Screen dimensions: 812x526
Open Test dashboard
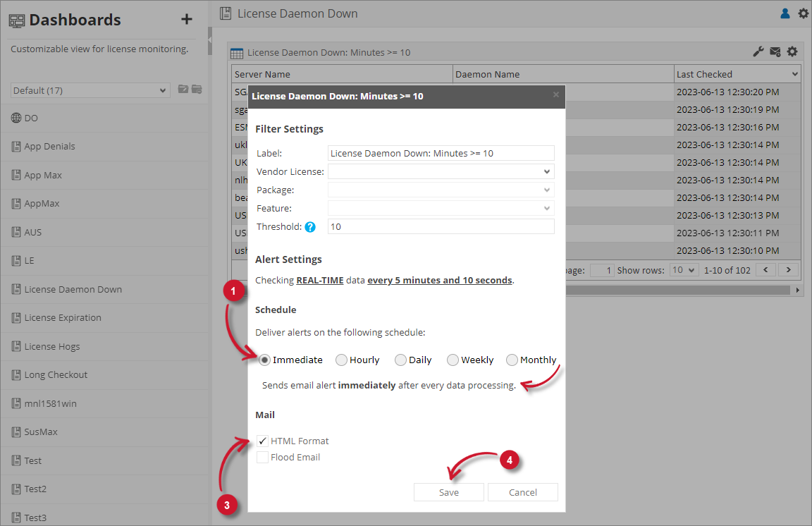click(104, 460)
